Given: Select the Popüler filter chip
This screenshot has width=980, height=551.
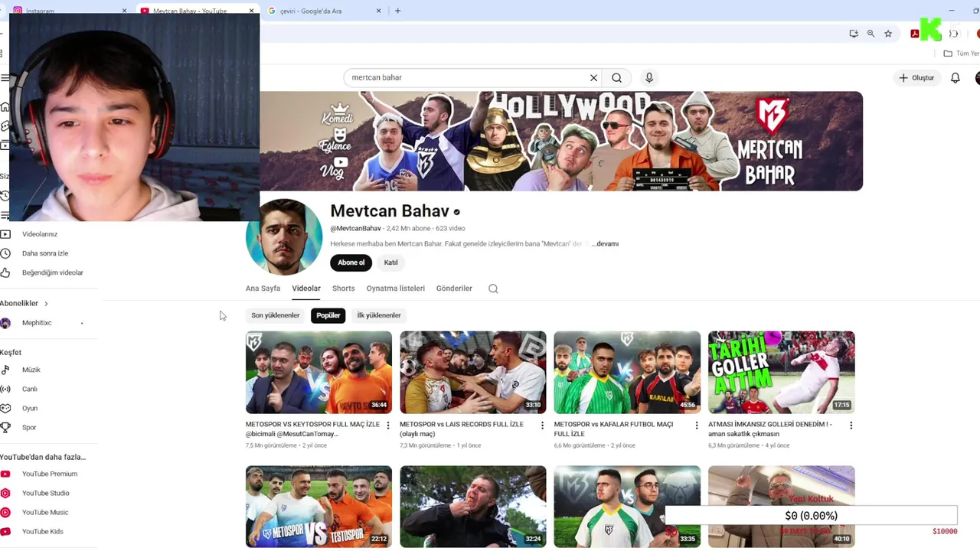Looking at the screenshot, I should click(328, 315).
